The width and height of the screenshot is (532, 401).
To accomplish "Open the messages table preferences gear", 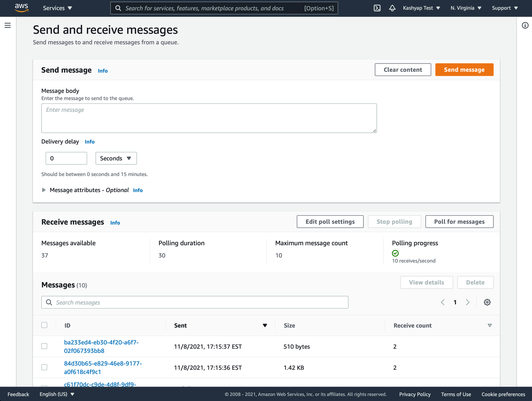I will [487, 302].
